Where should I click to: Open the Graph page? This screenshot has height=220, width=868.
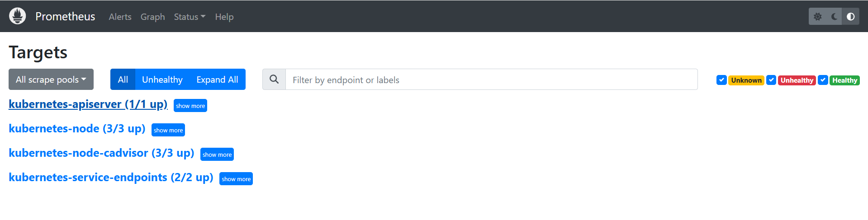[x=152, y=17]
